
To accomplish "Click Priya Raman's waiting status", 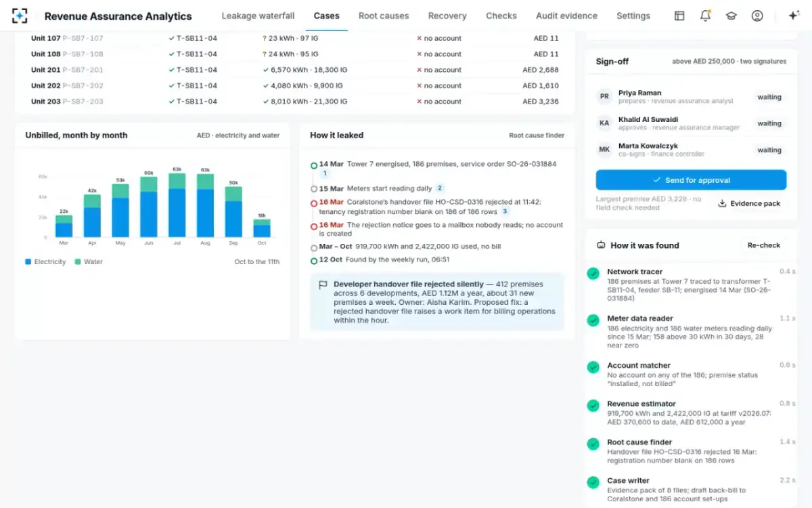I will point(769,97).
